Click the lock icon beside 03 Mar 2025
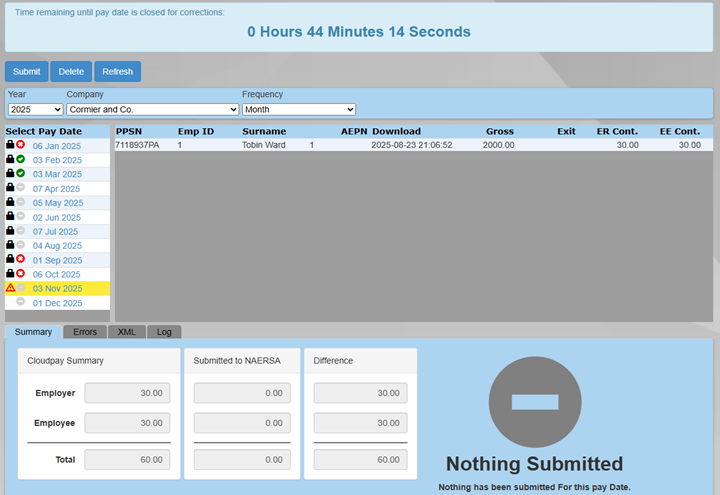This screenshot has height=495, width=720. 10,173
